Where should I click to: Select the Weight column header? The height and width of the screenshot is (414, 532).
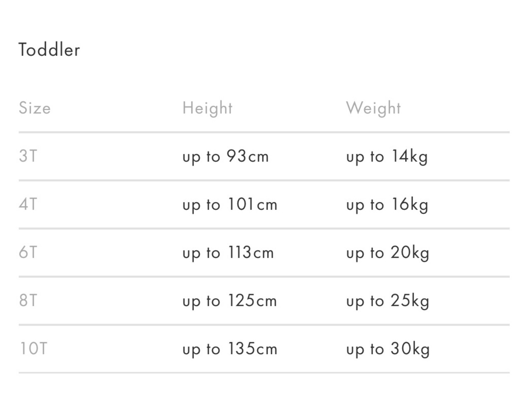click(373, 108)
